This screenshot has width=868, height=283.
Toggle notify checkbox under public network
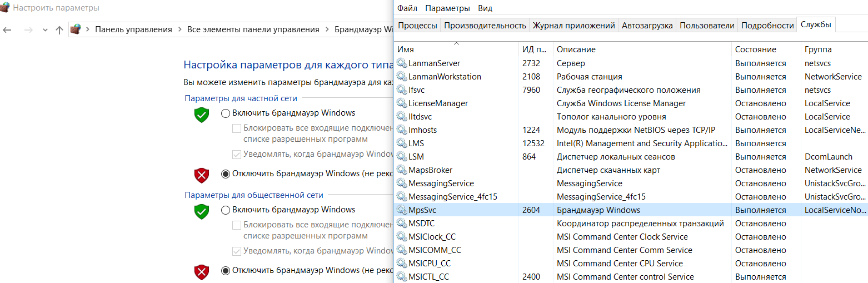237,251
